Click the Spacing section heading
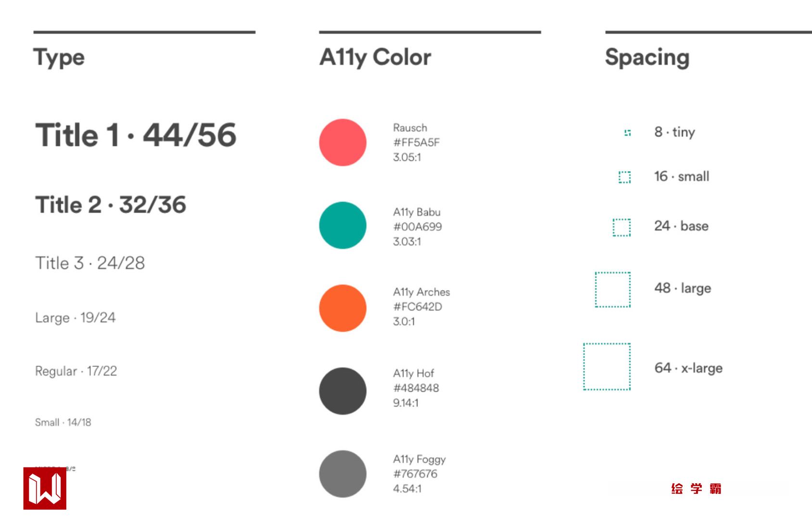Screen dimensions: 812x526 coord(647,57)
